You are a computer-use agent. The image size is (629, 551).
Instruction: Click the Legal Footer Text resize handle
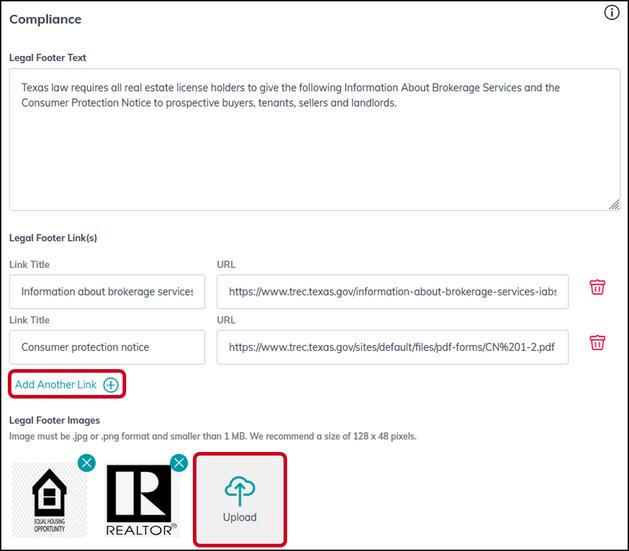click(614, 205)
